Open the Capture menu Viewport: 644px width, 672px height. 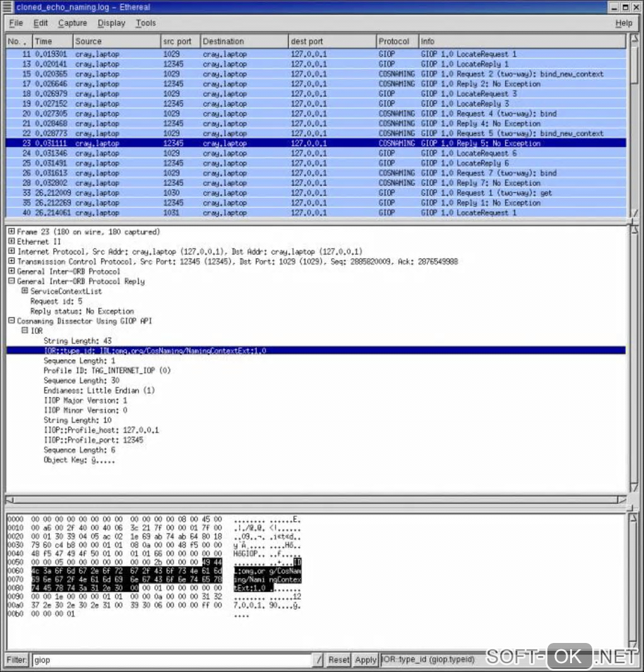pyautogui.click(x=73, y=23)
